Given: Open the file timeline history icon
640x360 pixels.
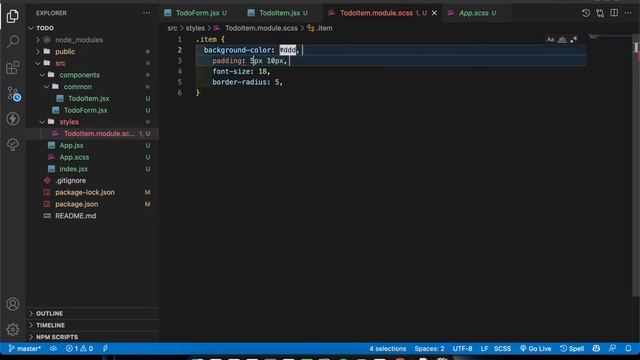Looking at the screenshot, I should pos(586,13).
